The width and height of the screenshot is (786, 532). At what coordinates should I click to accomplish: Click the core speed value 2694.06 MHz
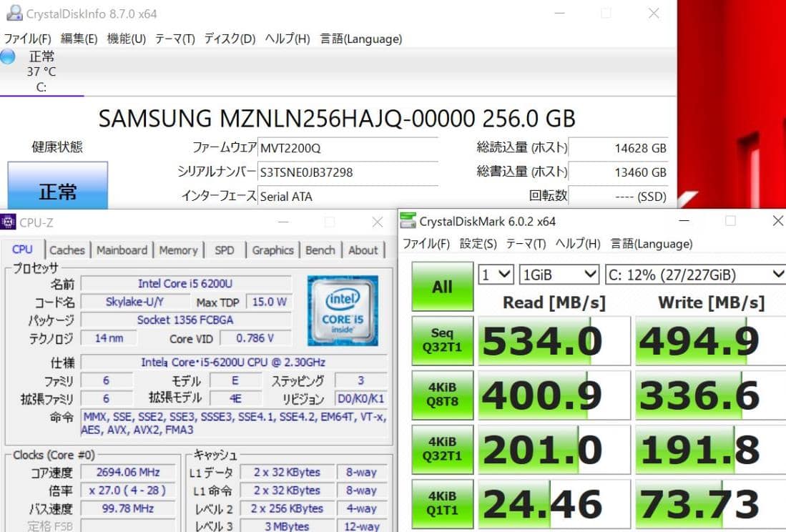pos(128,473)
